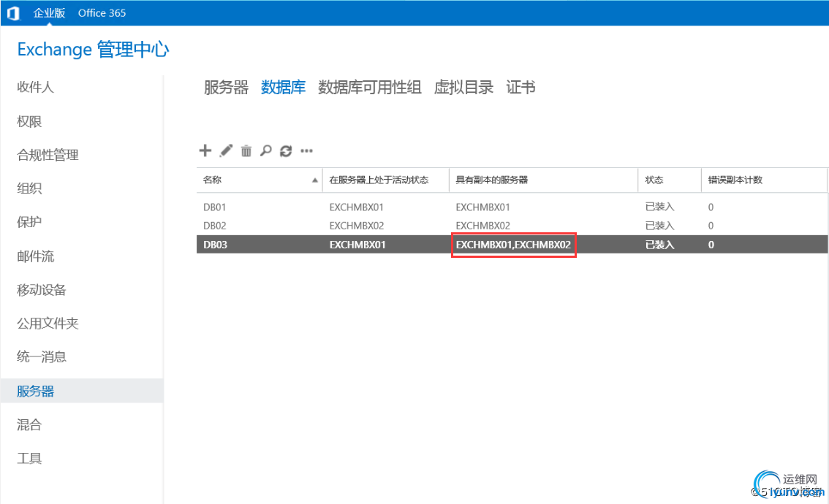Click 在服务器上处于活动状态 column header
Image resolution: width=829 pixels, height=504 pixels.
[379, 180]
